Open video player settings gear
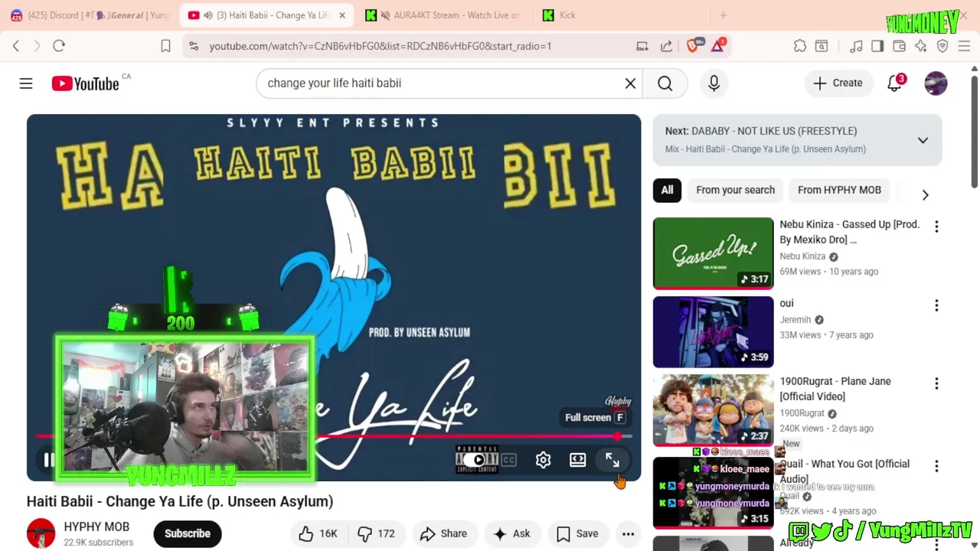980x551 pixels. click(x=543, y=460)
